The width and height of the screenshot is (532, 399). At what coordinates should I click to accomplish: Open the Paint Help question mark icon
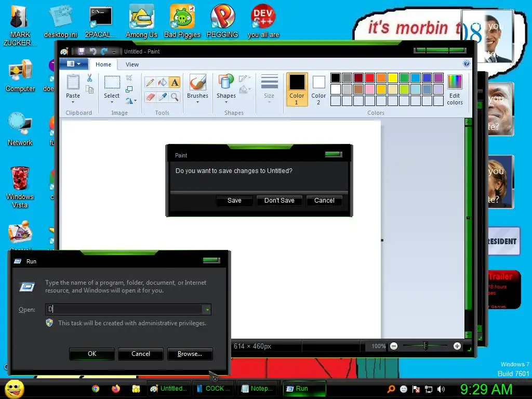(x=467, y=63)
